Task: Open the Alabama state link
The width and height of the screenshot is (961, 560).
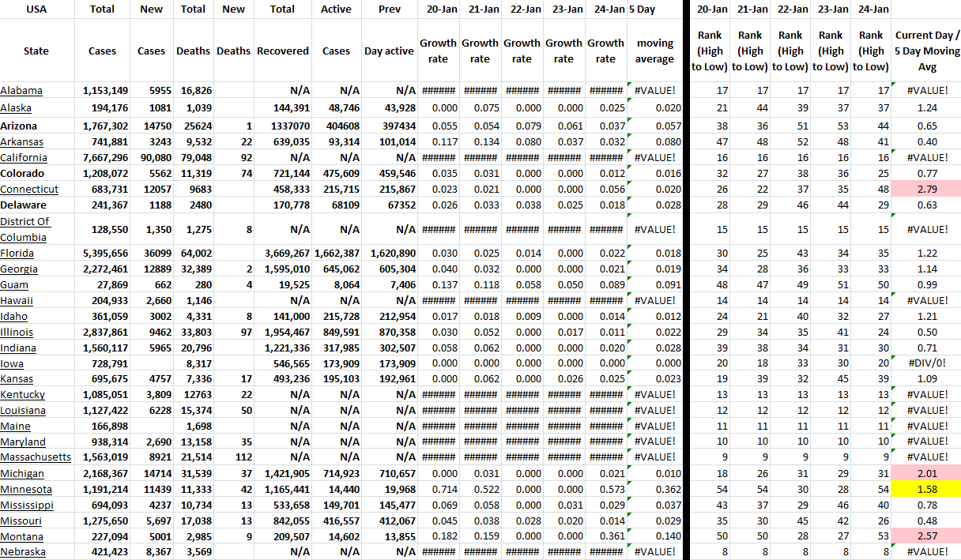Action: [21, 91]
